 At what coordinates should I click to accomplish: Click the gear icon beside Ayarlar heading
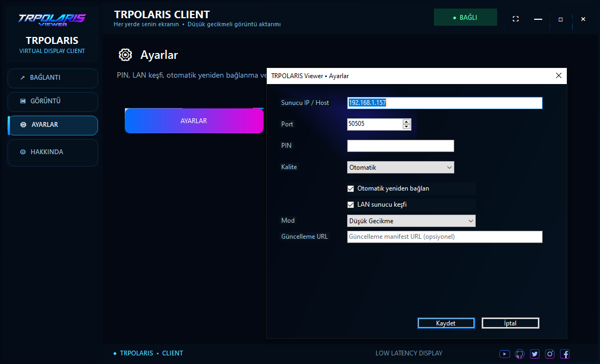125,55
